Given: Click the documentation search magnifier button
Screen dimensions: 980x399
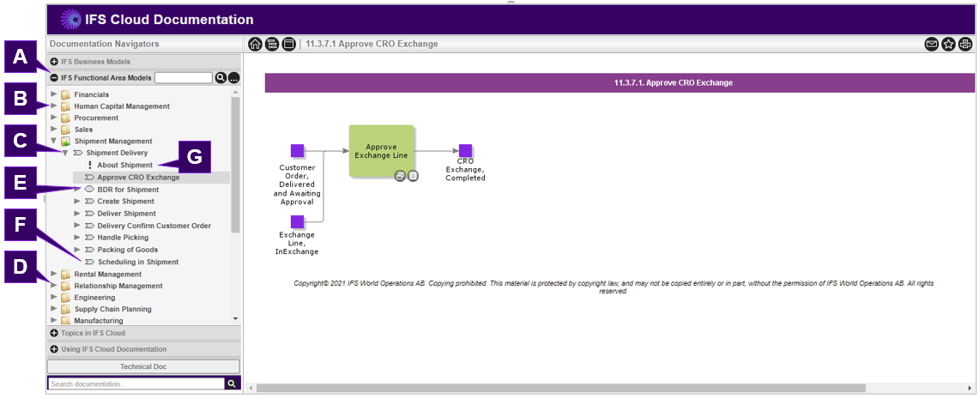Looking at the screenshot, I should pos(232,384).
